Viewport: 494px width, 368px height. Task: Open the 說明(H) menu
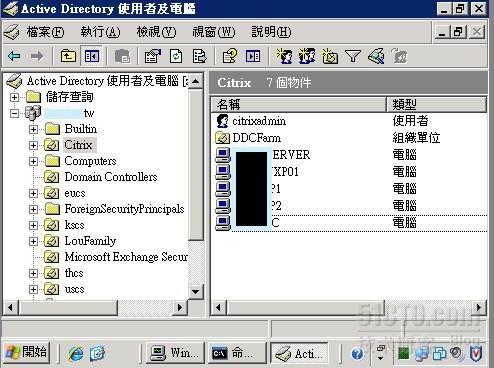(x=271, y=32)
